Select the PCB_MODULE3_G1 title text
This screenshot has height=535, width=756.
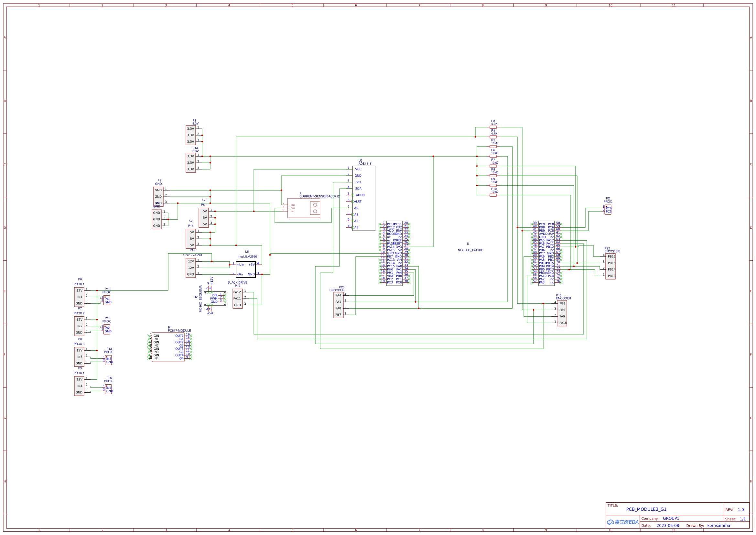tap(646, 509)
